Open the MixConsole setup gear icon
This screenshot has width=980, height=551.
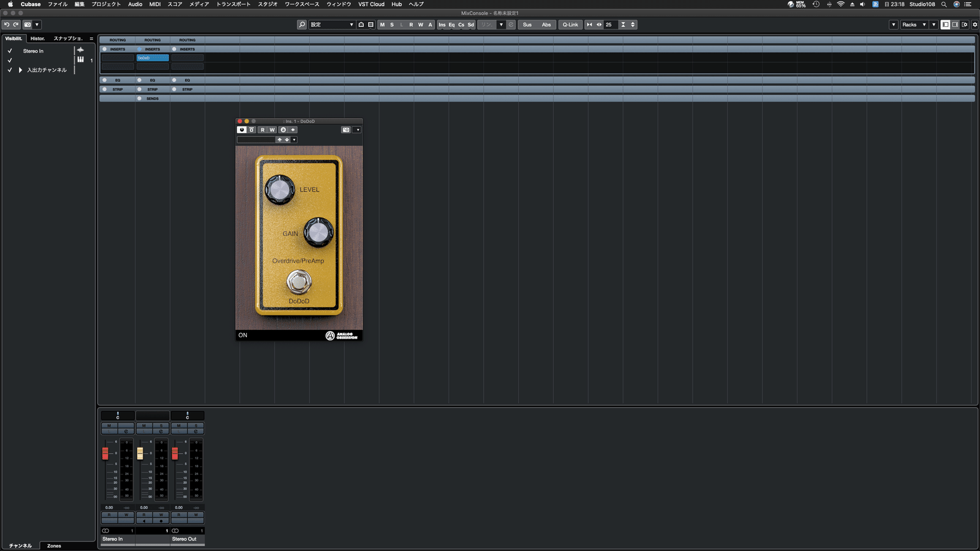[975, 24]
